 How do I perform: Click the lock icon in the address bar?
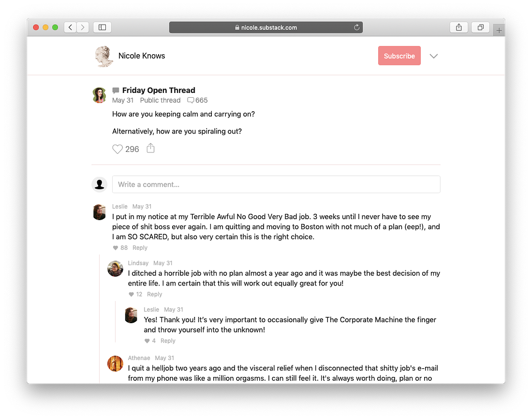tap(237, 28)
